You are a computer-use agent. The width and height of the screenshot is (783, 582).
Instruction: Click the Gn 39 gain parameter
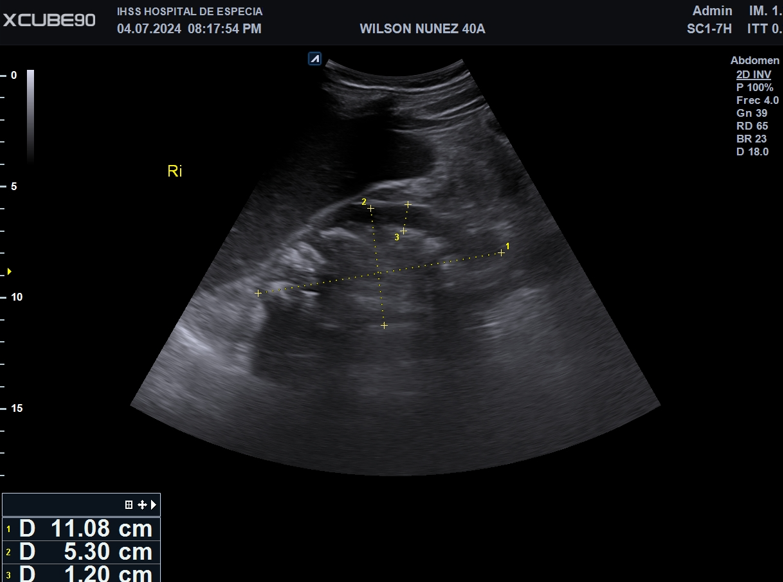point(751,113)
